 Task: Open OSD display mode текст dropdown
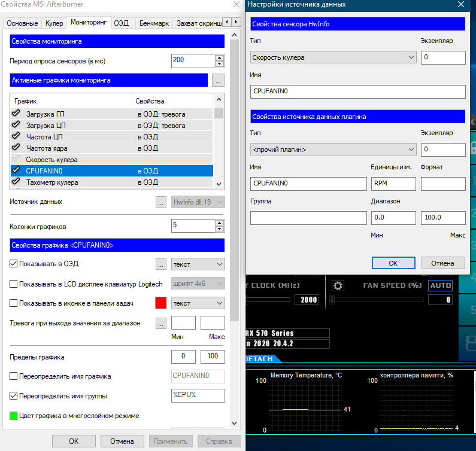(198, 264)
